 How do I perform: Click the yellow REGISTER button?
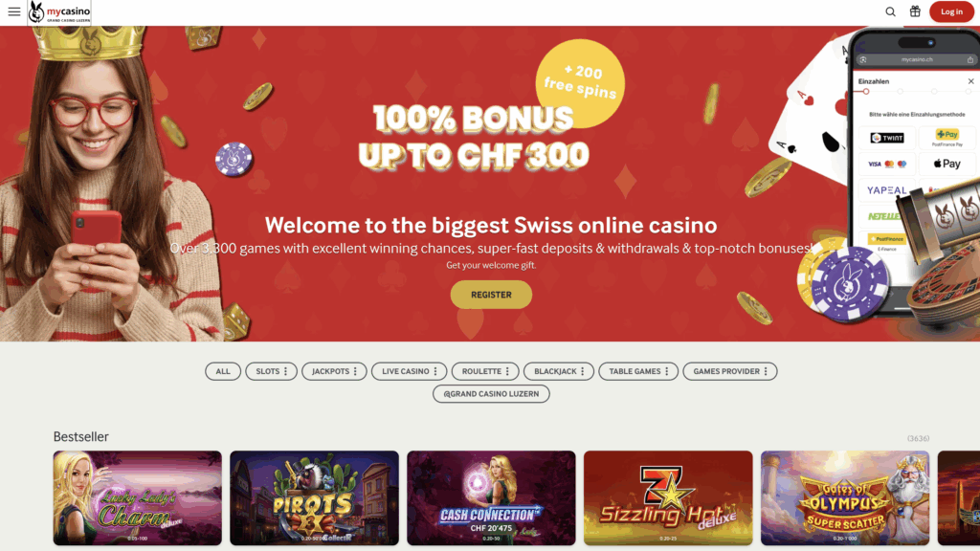491,295
